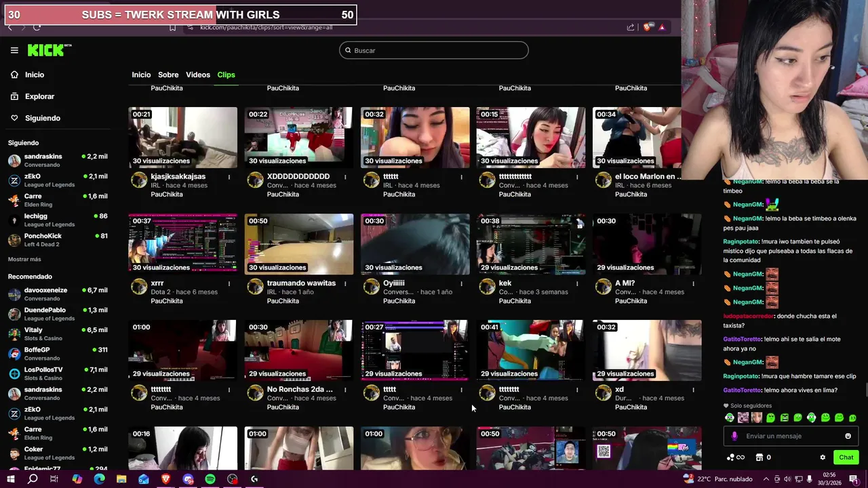Open davooxeneize recommended channel
Viewport: 868px width, 488px height.
(x=58, y=294)
